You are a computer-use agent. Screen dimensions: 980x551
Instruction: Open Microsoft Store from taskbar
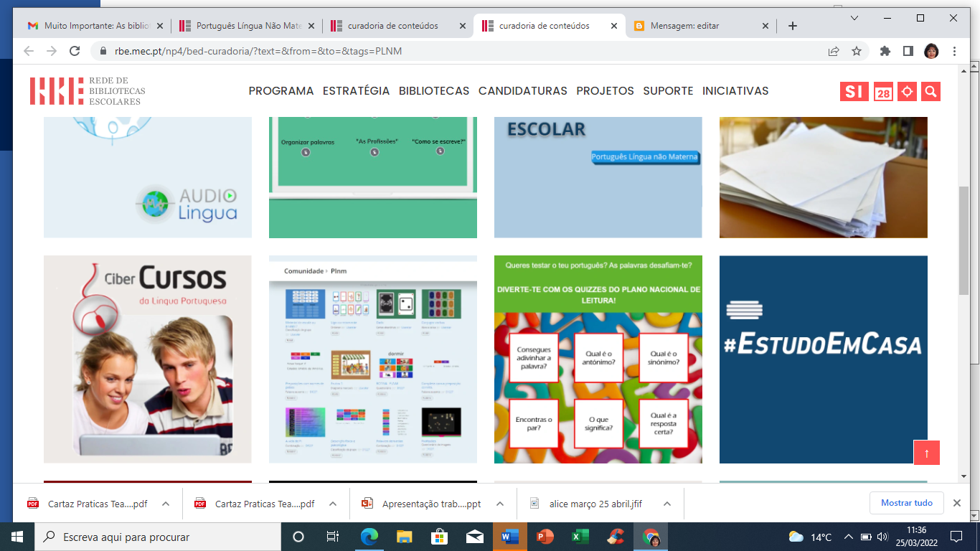pos(439,537)
